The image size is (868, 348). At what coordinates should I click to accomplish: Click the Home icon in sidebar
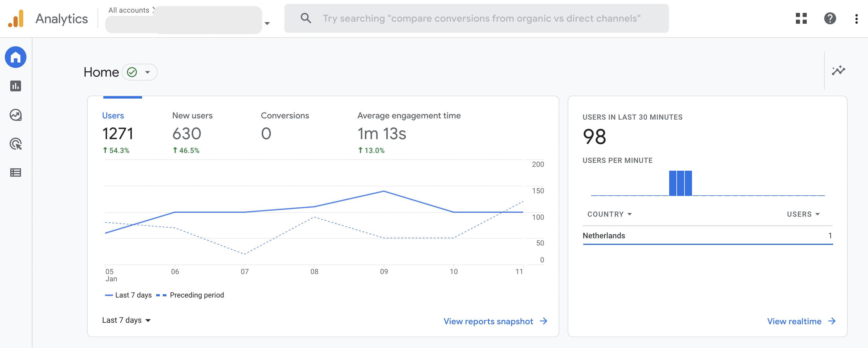pos(16,57)
